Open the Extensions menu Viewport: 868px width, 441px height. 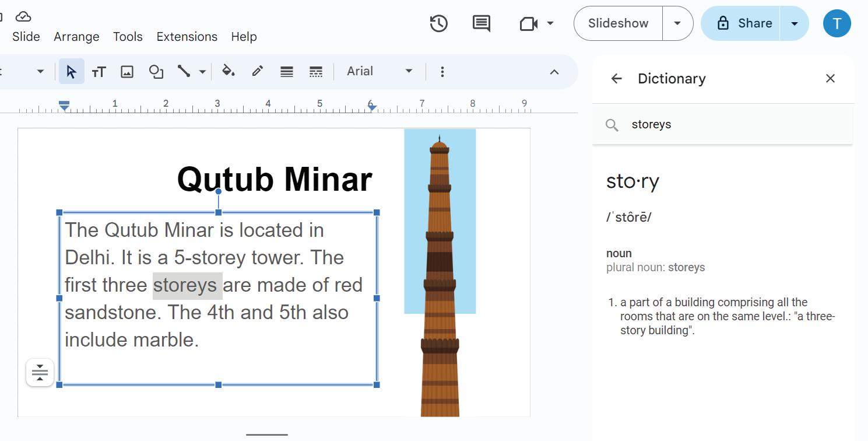point(187,37)
